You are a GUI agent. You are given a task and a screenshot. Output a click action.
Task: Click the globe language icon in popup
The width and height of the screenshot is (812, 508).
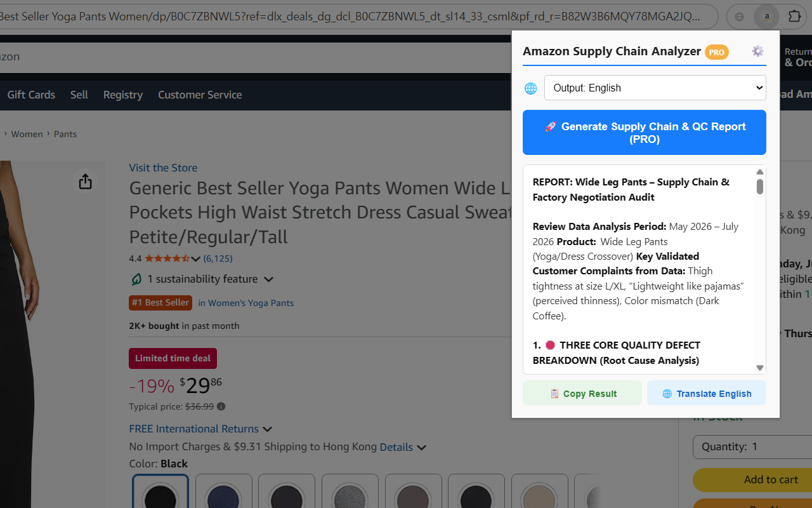click(x=531, y=88)
